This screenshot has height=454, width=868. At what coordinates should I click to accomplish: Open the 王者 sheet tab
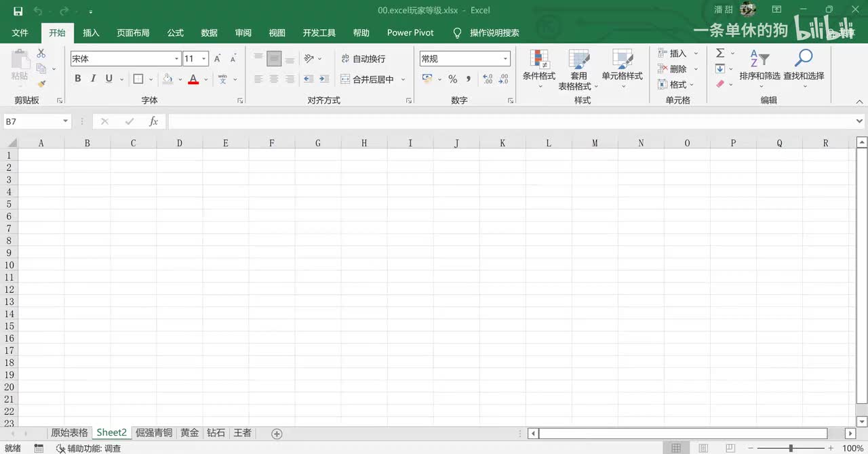tap(242, 432)
